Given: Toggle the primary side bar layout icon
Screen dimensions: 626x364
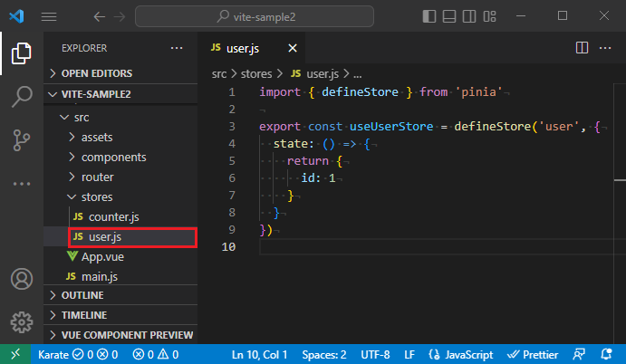Looking at the screenshot, I should [429, 16].
